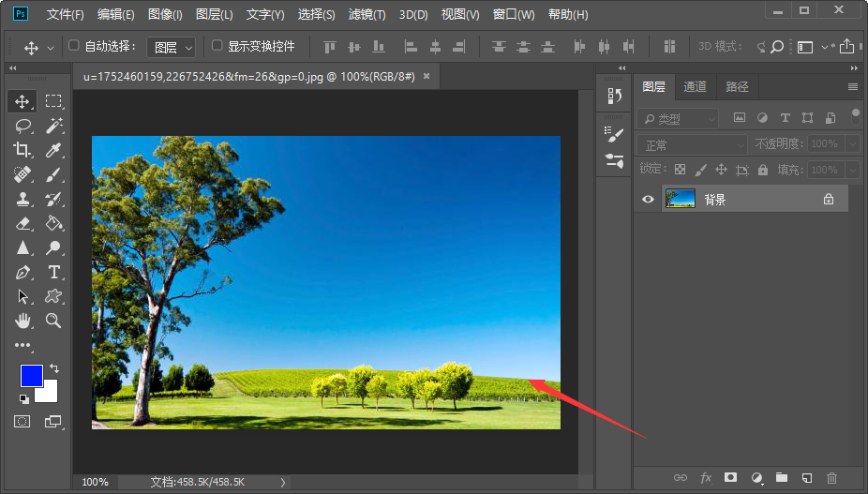This screenshot has width=868, height=494.
Task: Choose the Sharpen/Blur triangle tool
Action: [x=22, y=247]
